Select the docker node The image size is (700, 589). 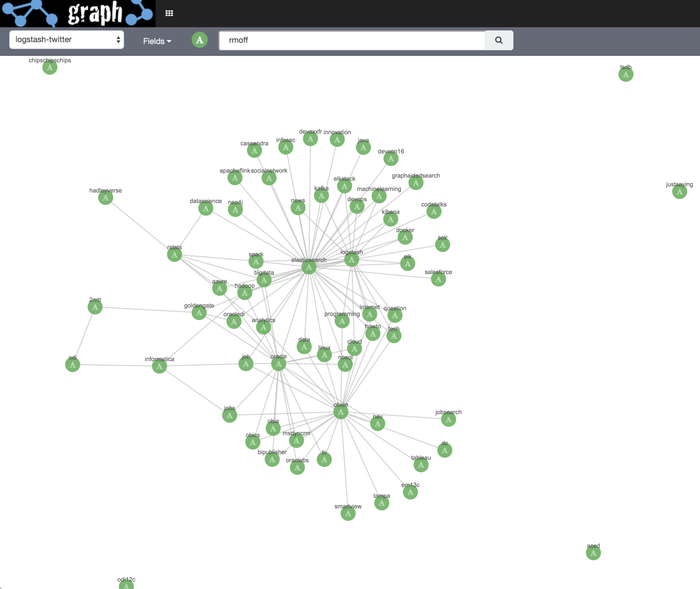[x=405, y=238]
